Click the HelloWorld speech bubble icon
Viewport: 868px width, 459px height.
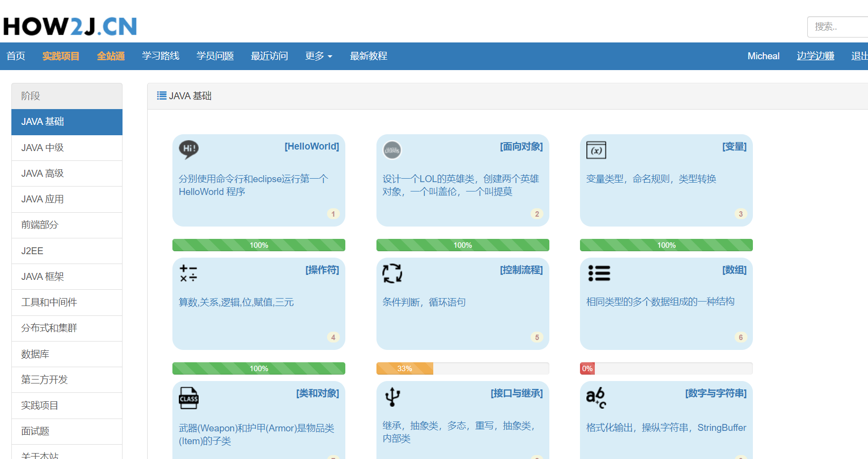pos(189,150)
